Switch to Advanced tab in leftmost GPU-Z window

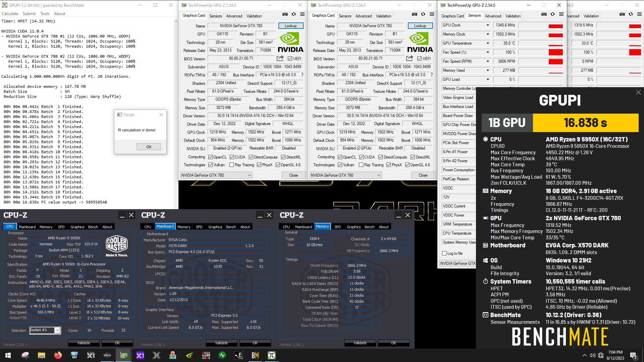[x=234, y=16]
